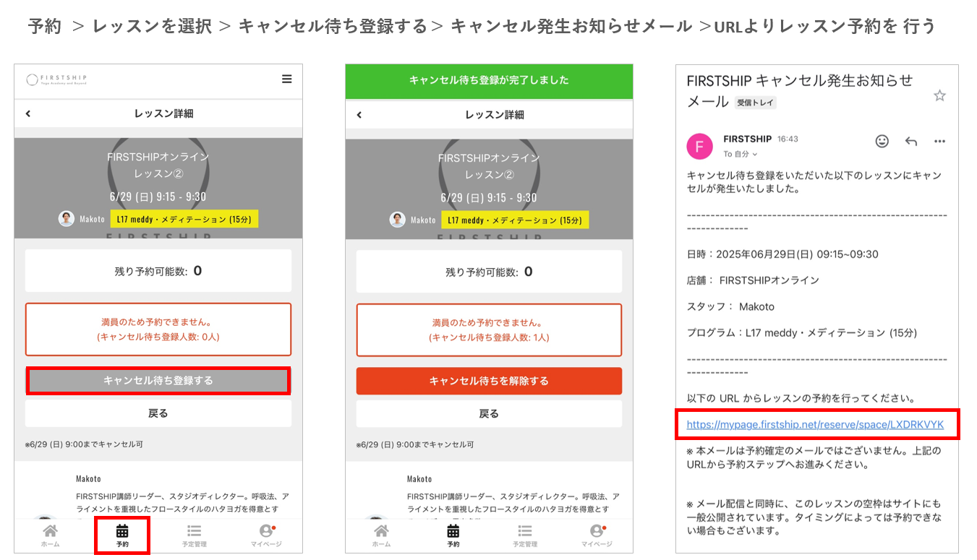This screenshot has height=560, width=977.
Task: Click レッスン詳細 title in left screen
Action: click(163, 113)
